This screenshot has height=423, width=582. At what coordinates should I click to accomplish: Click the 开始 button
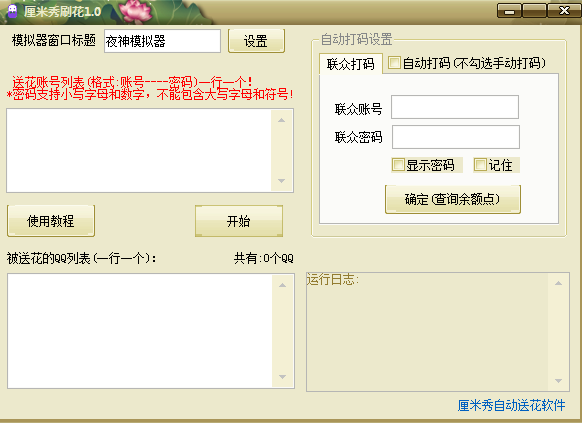click(x=239, y=221)
